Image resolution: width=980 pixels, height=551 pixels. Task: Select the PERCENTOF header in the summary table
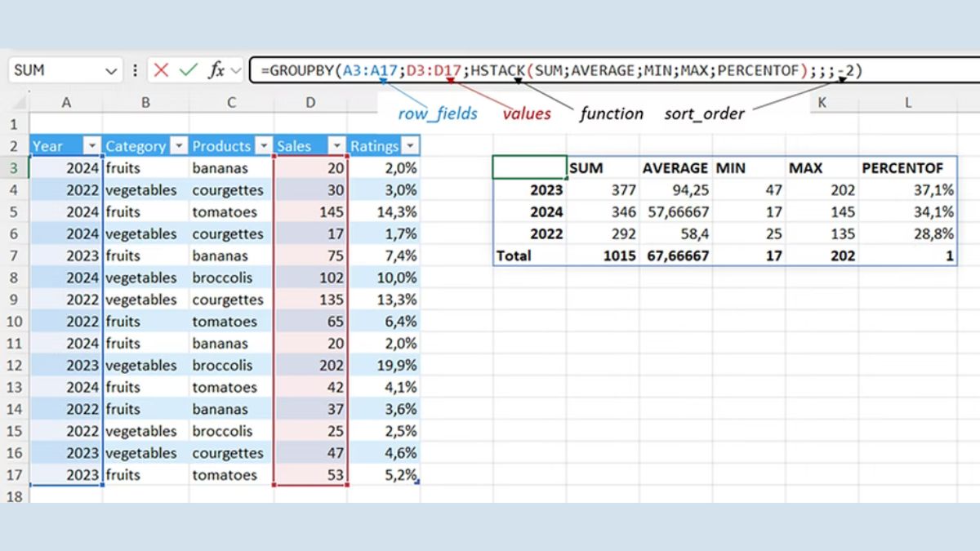[907, 168]
